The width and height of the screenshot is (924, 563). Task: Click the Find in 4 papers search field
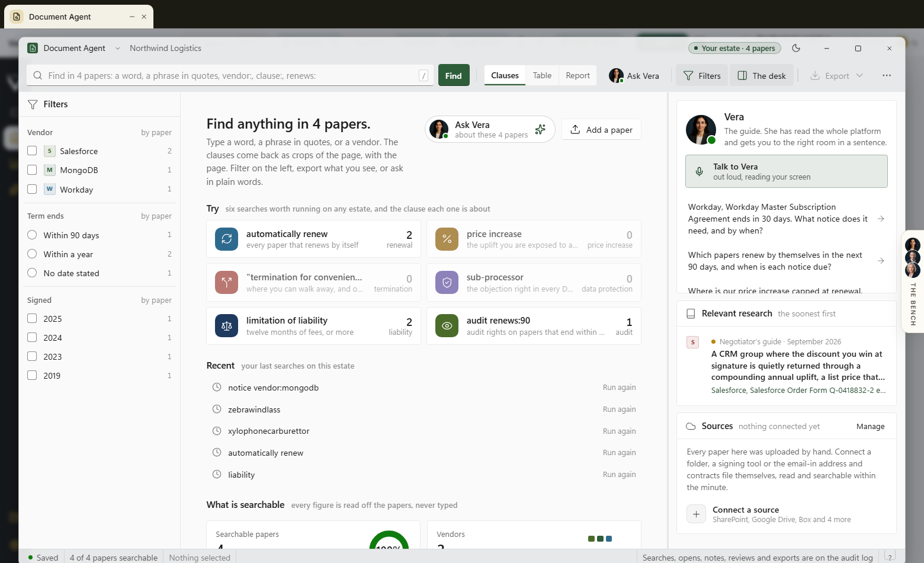tap(230, 75)
